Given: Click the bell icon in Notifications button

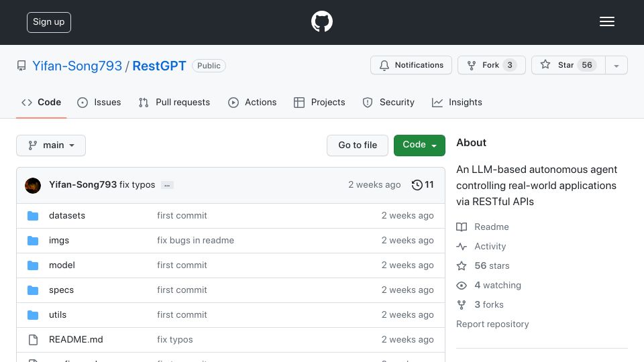Looking at the screenshot, I should tap(384, 65).
